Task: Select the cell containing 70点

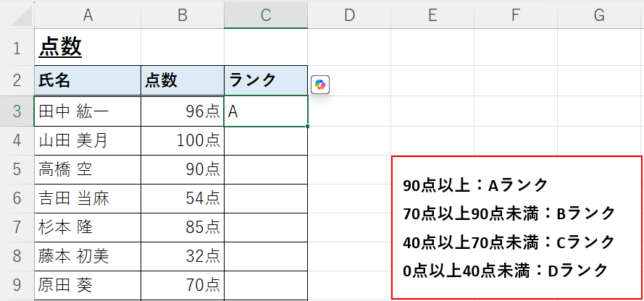Action: click(x=183, y=285)
